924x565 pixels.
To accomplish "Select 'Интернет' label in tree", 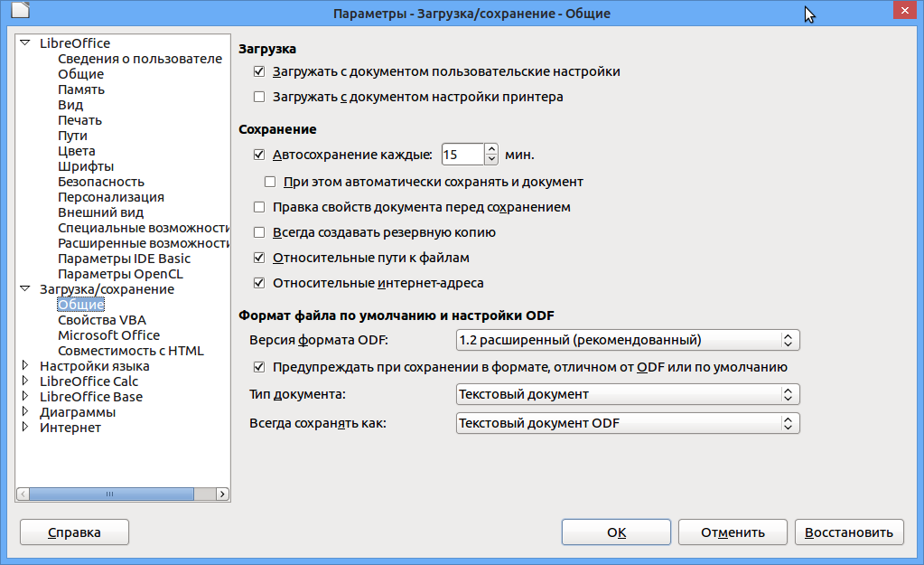I will 70,427.
